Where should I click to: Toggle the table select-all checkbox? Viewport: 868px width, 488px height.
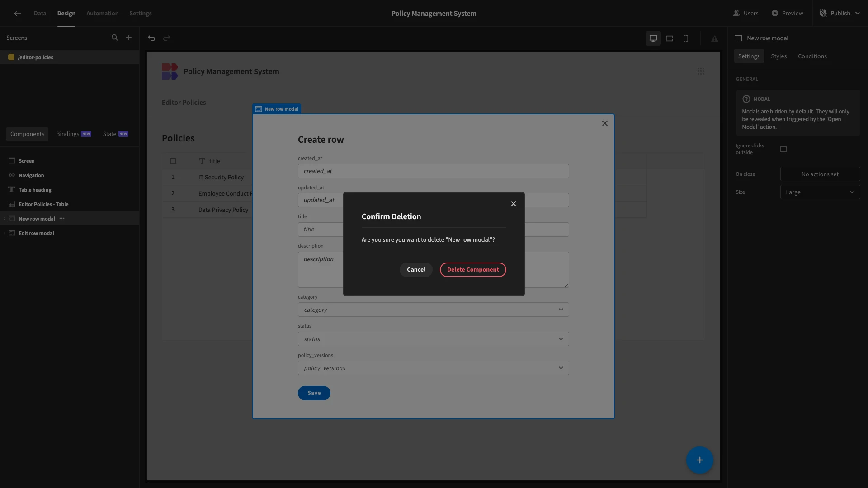(x=173, y=161)
